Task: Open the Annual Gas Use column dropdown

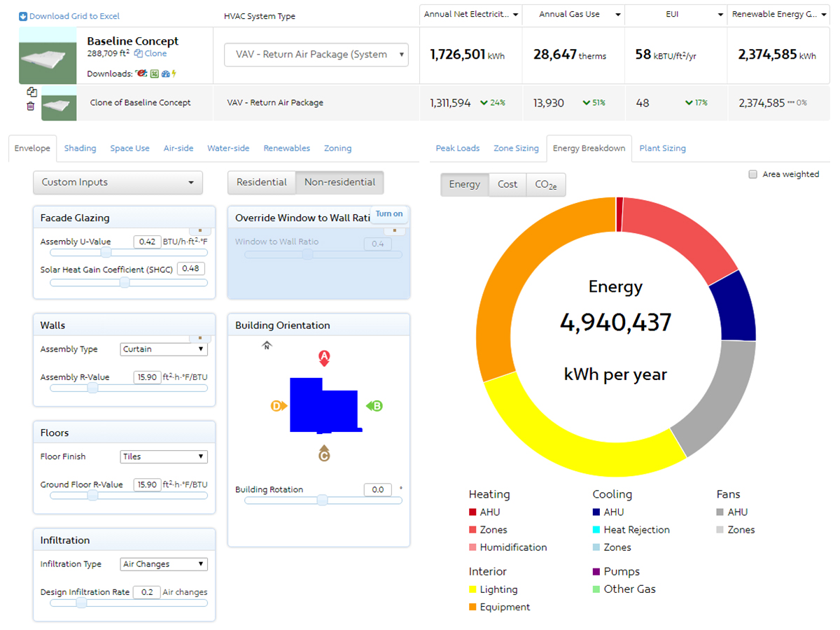Action: point(617,14)
